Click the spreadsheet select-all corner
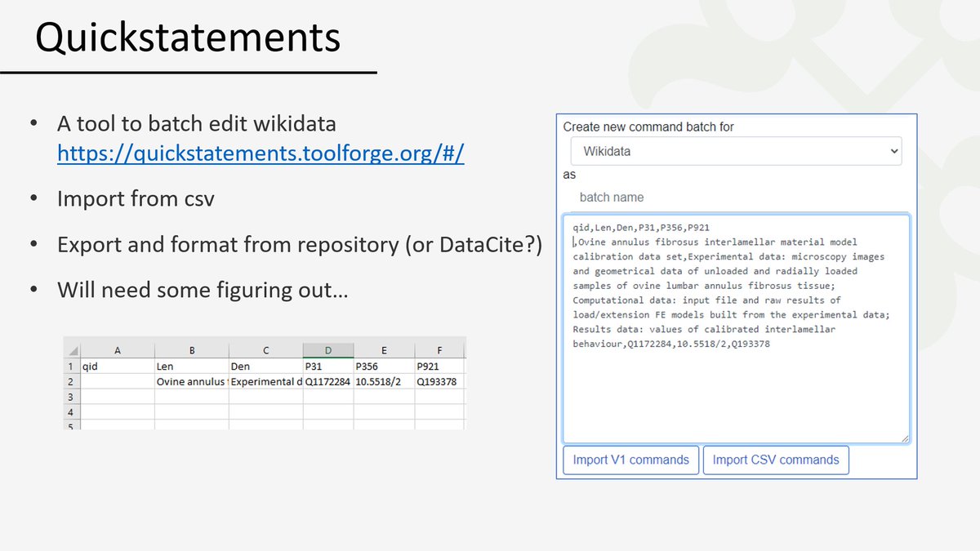The height and width of the screenshot is (551, 980). click(72, 350)
